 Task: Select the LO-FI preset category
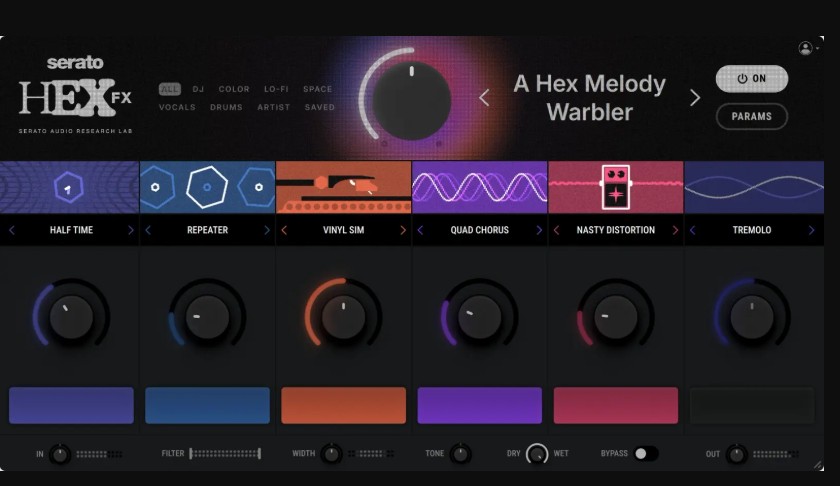tap(276, 89)
